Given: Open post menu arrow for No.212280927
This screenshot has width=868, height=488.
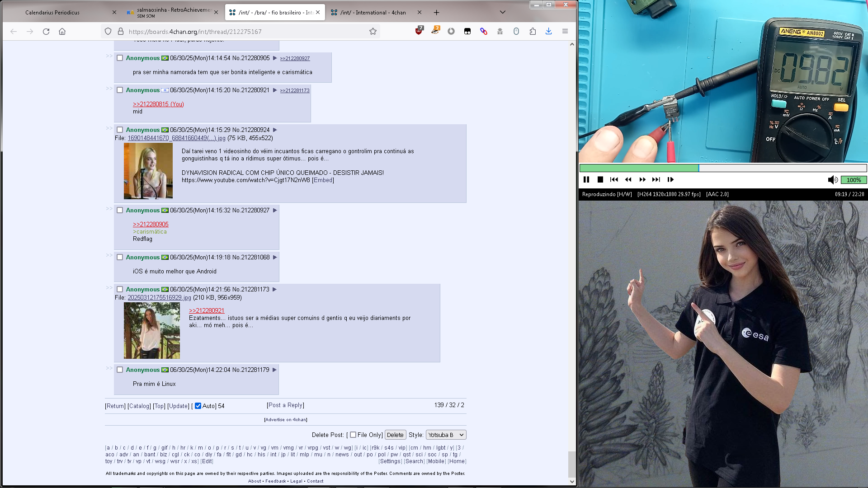Looking at the screenshot, I should 274,210.
